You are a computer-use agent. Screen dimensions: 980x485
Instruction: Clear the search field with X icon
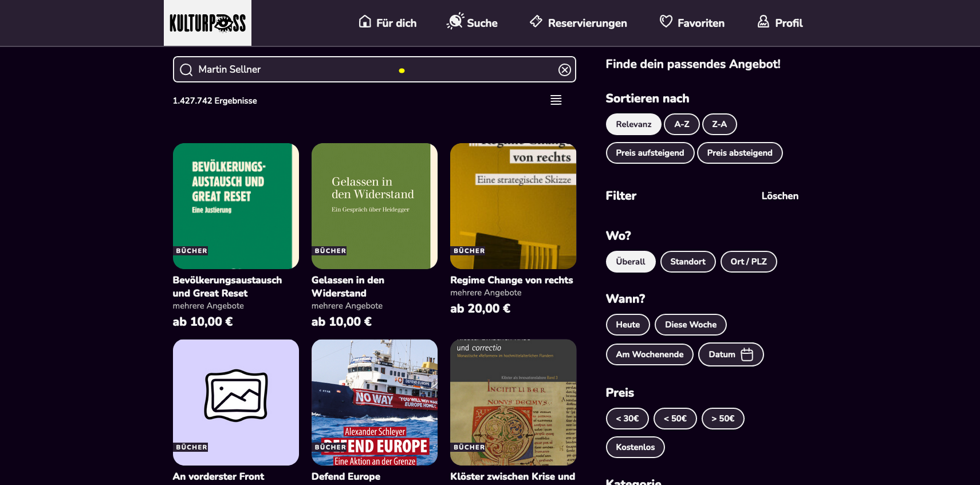565,70
